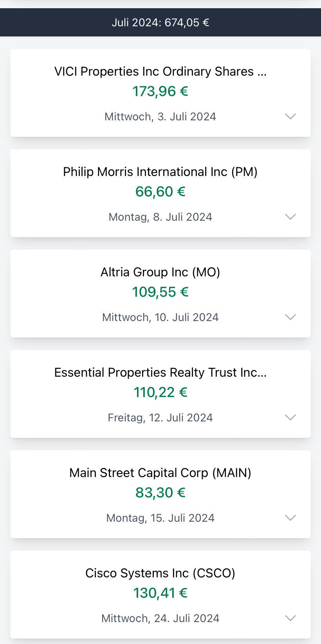The image size is (321, 644).
Task: Click the Main Street Capital Corp (MAIN) name
Action: (x=160, y=473)
